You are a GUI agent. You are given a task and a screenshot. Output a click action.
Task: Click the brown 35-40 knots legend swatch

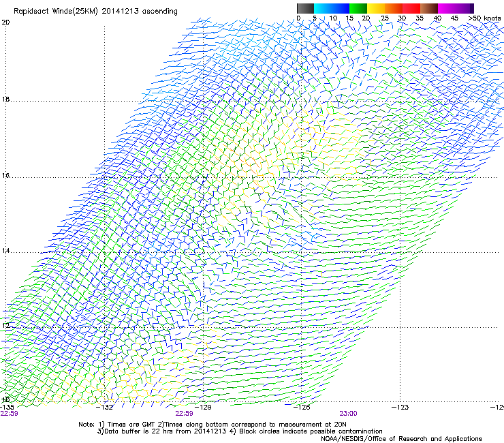429,8
